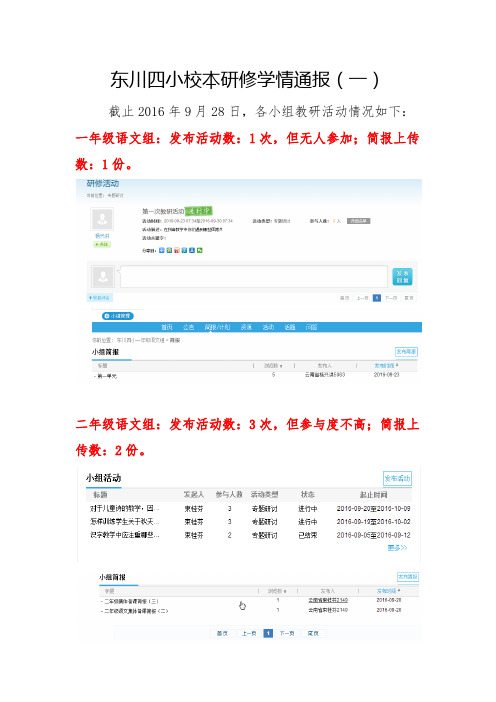
Task: Open the 资源 tab in the navigation bar
Action: pyautogui.click(x=246, y=327)
